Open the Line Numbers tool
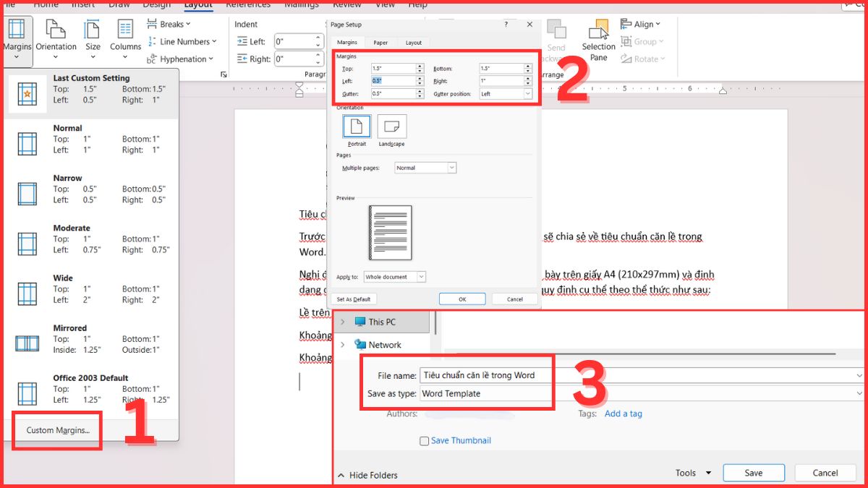868x488 pixels. 152,41
